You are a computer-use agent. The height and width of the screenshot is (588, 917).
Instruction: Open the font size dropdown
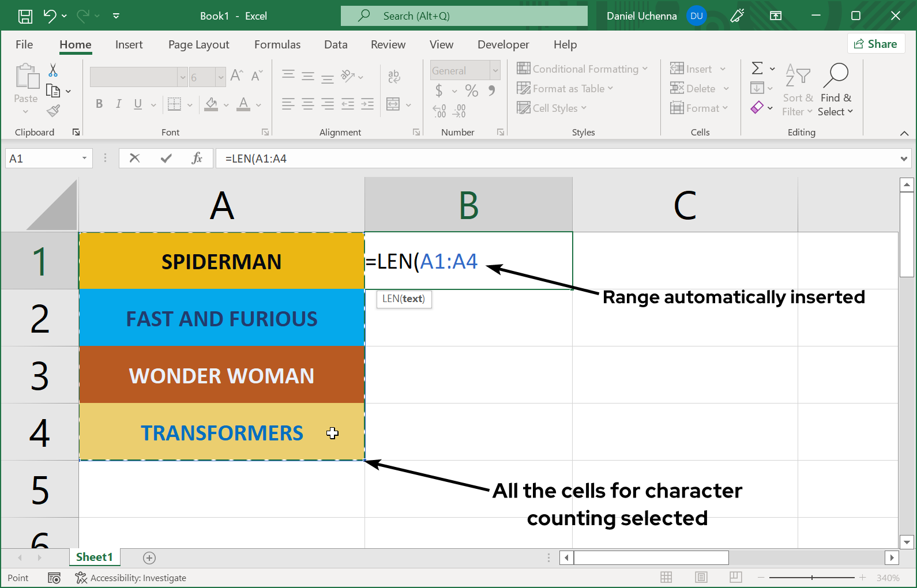pos(221,77)
